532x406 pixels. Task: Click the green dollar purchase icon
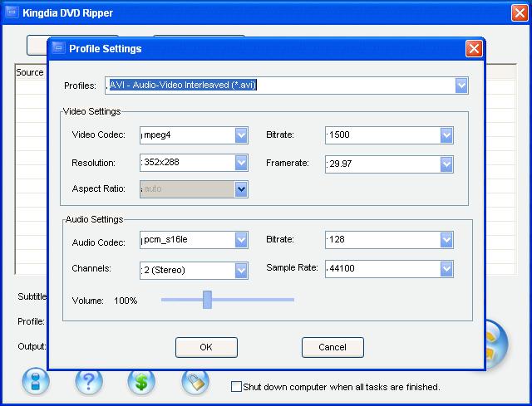click(141, 382)
